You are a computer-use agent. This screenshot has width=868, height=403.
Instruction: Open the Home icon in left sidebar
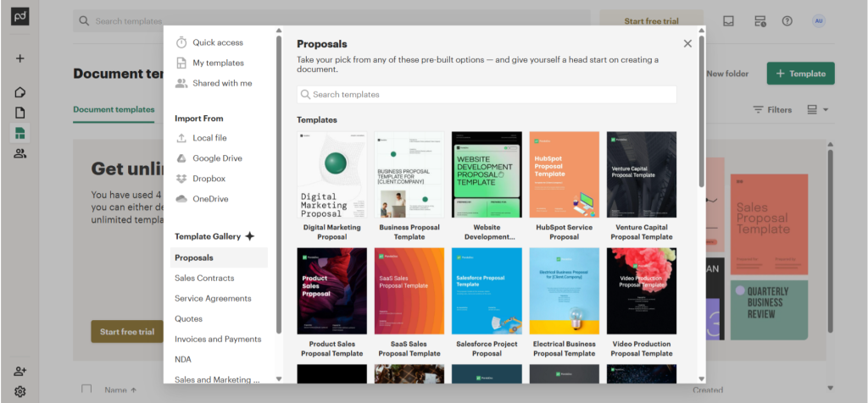(x=20, y=92)
